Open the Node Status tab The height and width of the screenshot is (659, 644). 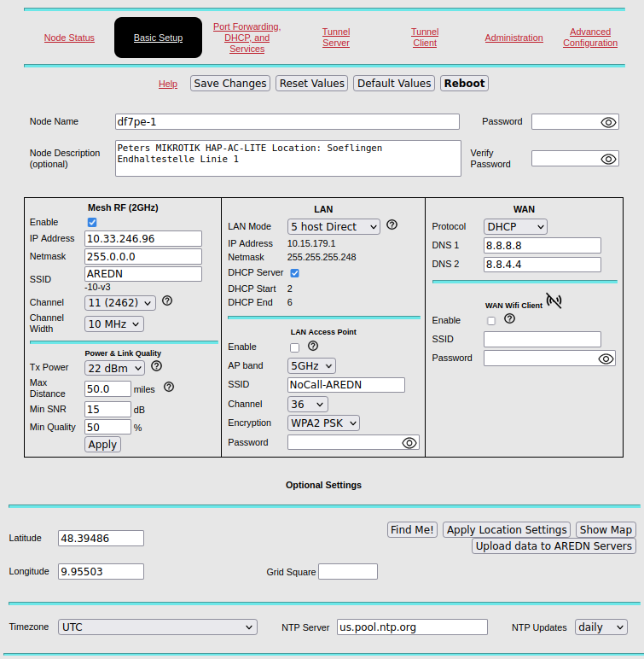click(69, 38)
